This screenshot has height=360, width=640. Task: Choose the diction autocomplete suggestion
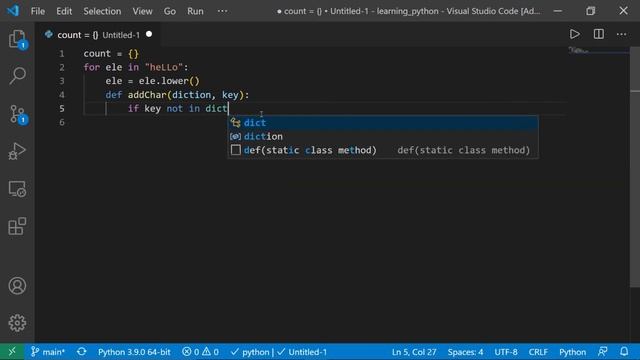pyautogui.click(x=382, y=136)
